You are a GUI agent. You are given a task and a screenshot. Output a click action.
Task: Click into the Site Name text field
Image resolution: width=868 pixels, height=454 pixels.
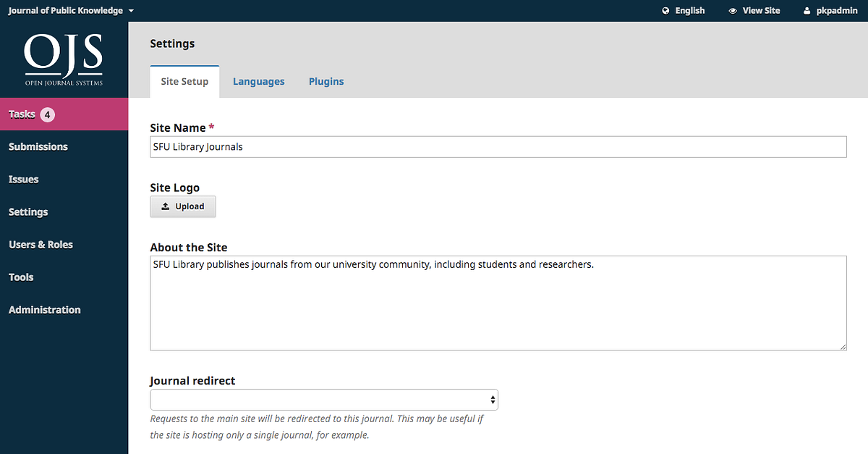pos(498,147)
